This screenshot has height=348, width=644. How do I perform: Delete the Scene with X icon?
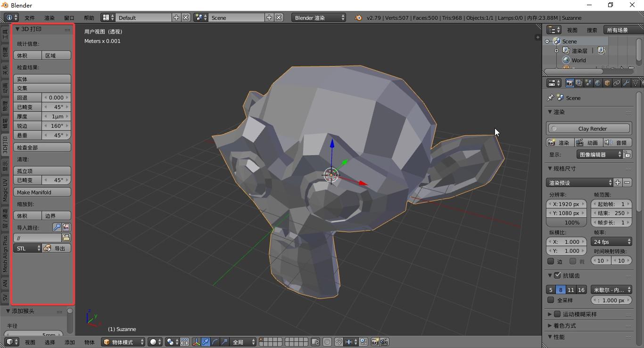point(279,17)
